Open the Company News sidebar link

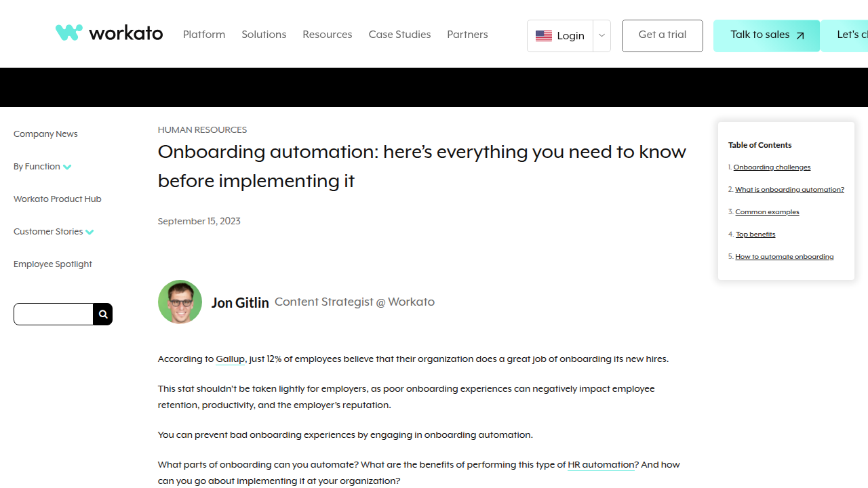(45, 134)
